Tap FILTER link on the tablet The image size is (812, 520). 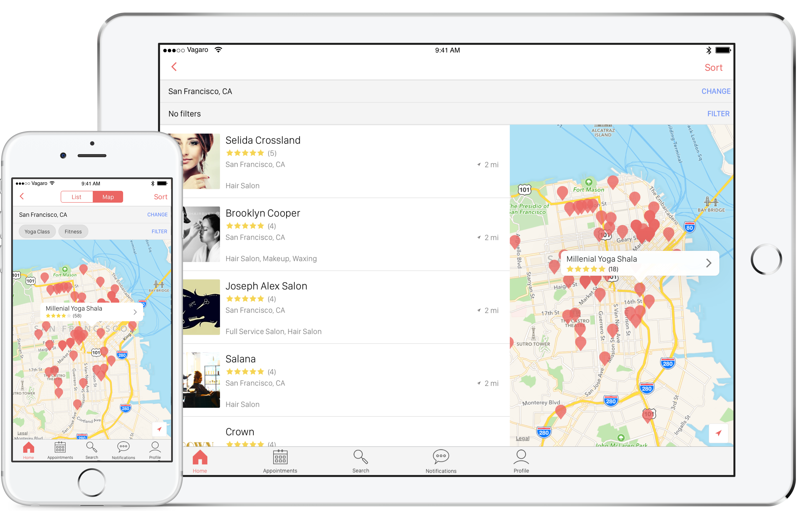(x=718, y=114)
